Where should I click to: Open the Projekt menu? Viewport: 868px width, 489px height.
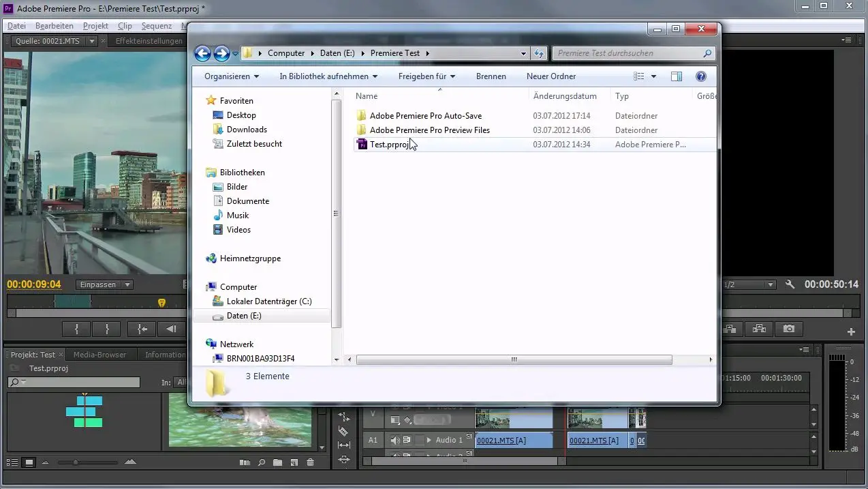point(95,26)
